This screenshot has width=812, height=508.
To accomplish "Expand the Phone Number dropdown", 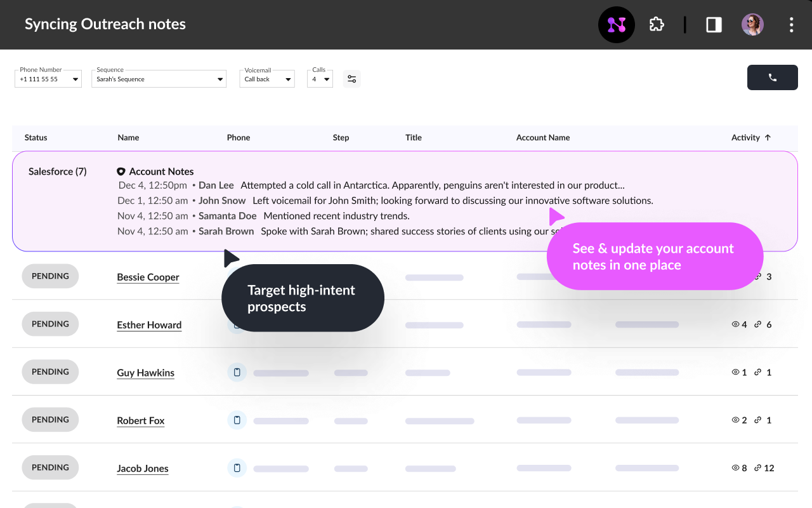I will pos(48,79).
